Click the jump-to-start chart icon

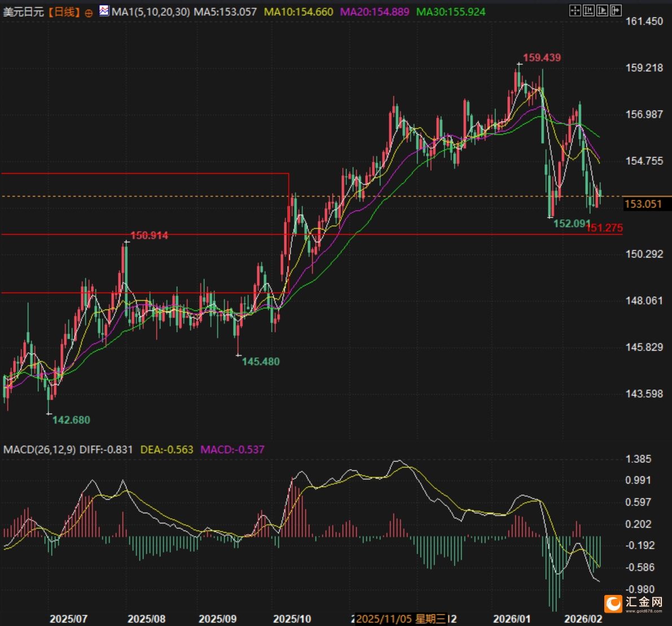[588, 10]
